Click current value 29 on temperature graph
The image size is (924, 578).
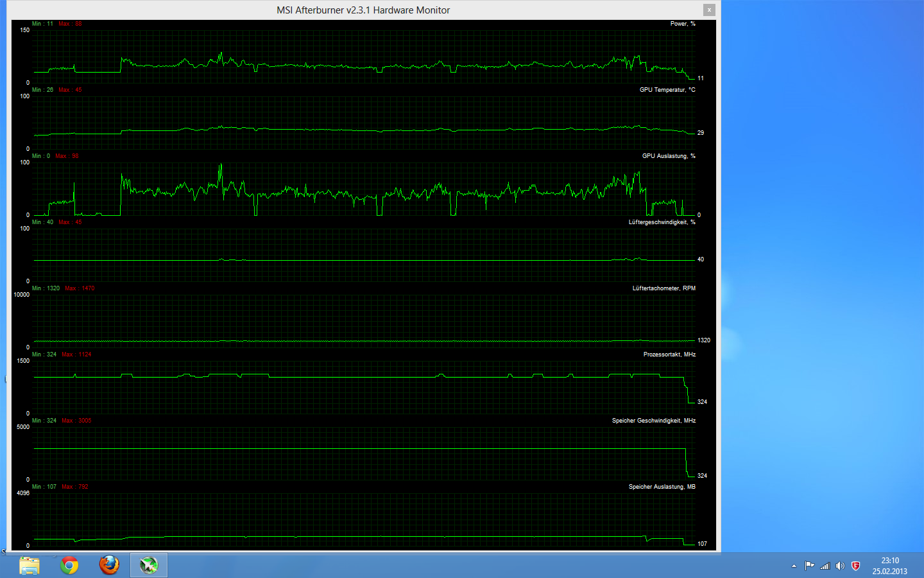tap(701, 133)
